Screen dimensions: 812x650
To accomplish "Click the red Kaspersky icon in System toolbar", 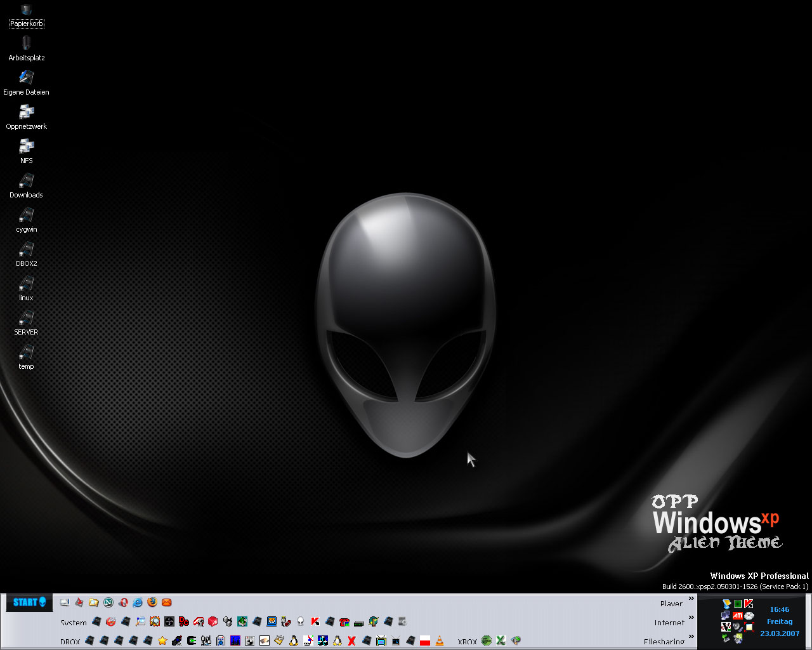I will (315, 621).
